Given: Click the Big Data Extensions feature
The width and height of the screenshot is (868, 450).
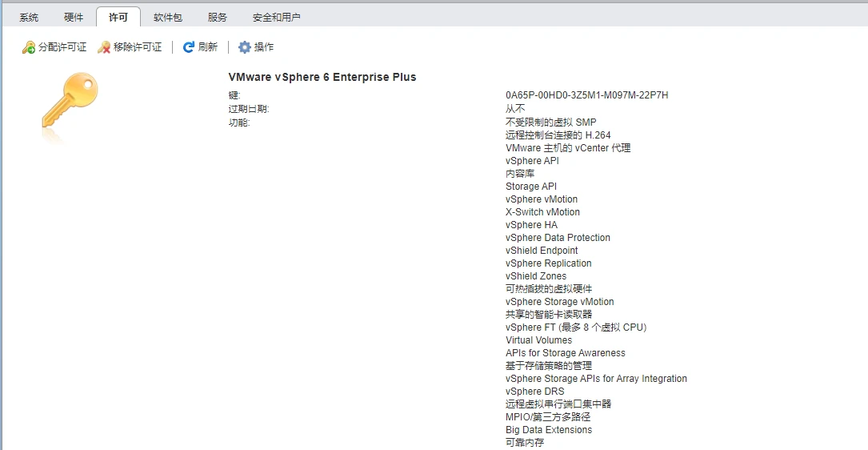Looking at the screenshot, I should [549, 429].
